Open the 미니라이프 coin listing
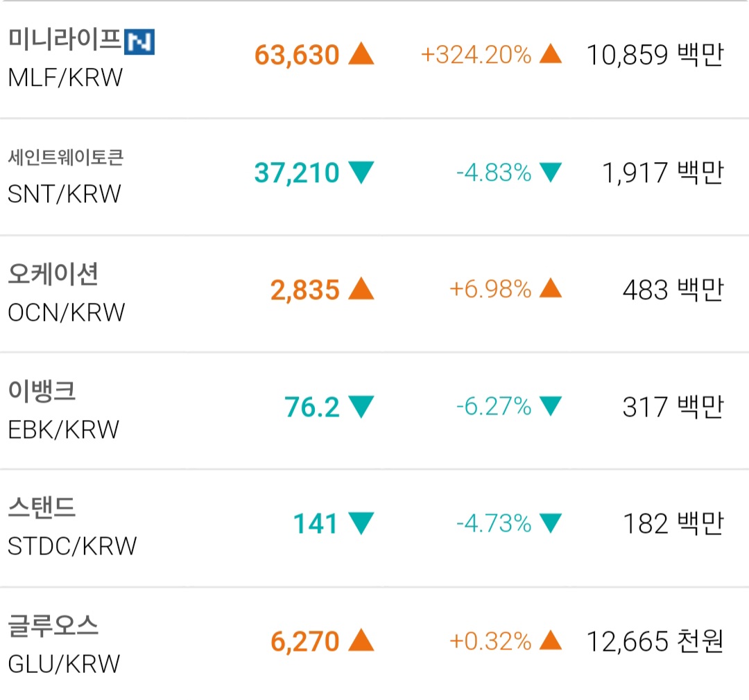The image size is (749, 700). [64, 40]
